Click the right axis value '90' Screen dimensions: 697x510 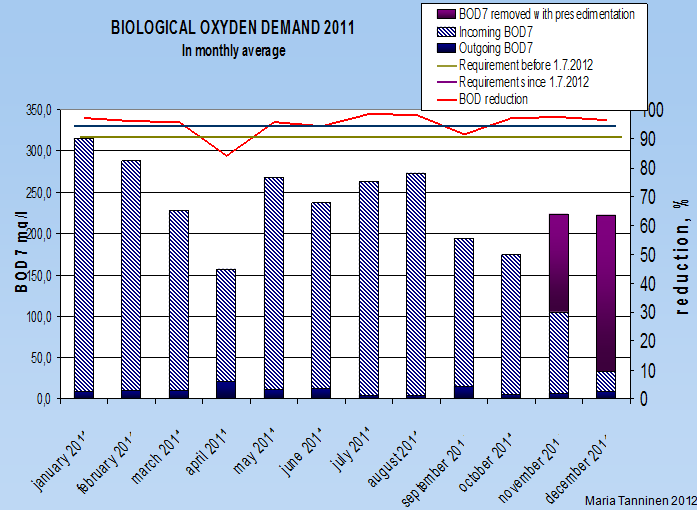pyautogui.click(x=647, y=139)
